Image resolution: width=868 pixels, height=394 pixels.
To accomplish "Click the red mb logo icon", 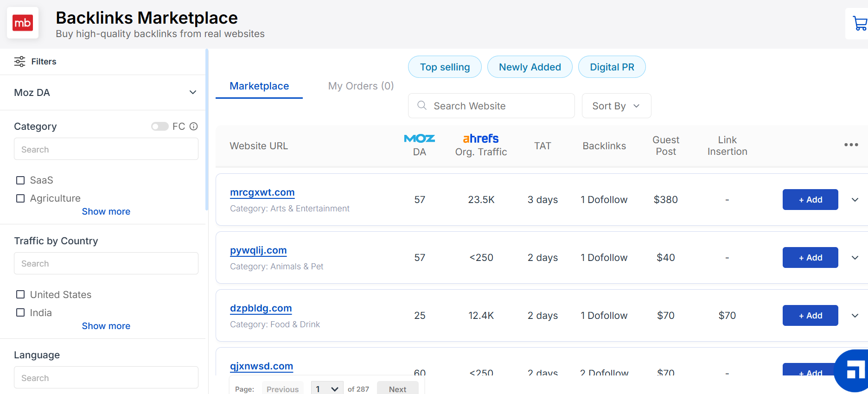I will pyautogui.click(x=23, y=23).
